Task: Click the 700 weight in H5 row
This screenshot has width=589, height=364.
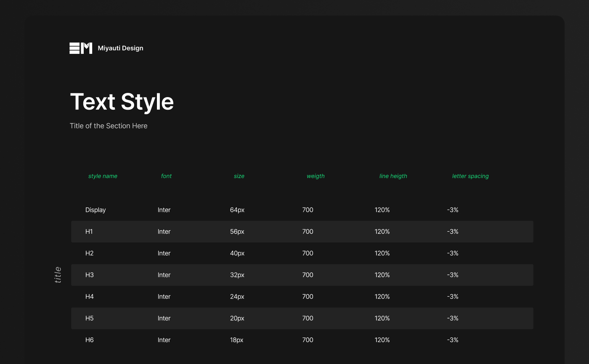Action: pyautogui.click(x=308, y=318)
